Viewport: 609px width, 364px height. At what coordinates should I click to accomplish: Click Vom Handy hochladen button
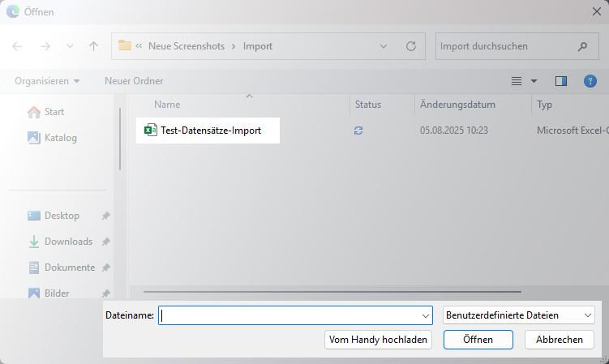378,340
